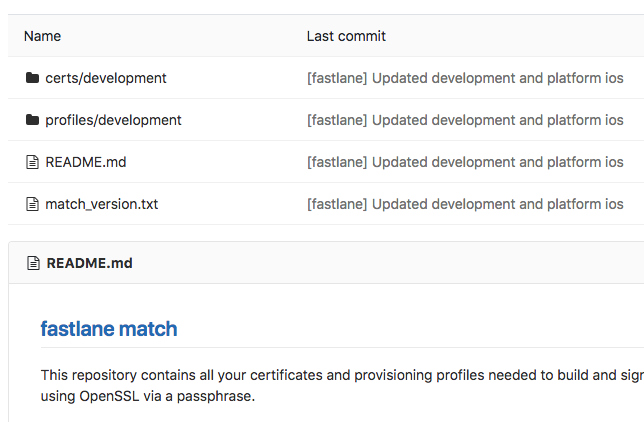This screenshot has height=422, width=644.
Task: Open the match_version.txt file
Action: pyautogui.click(x=101, y=204)
